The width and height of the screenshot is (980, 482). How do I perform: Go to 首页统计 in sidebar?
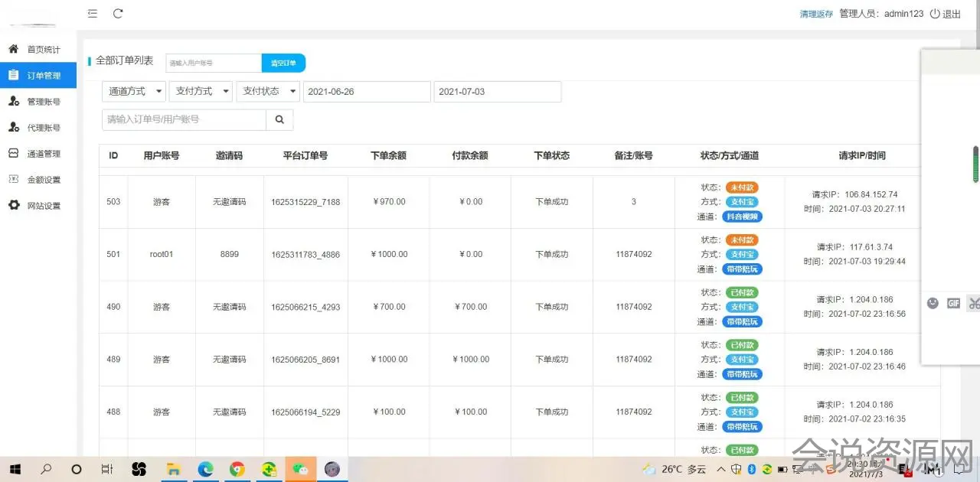43,50
